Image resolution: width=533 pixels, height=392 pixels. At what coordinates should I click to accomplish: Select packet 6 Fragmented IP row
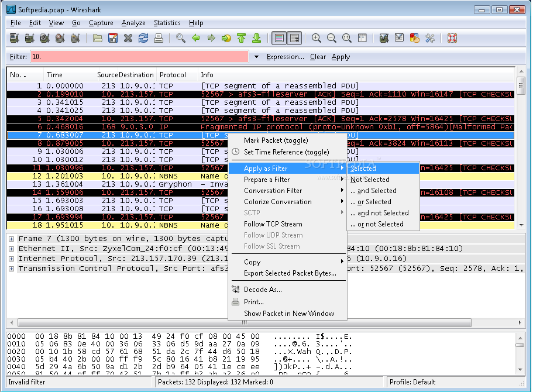click(260, 127)
